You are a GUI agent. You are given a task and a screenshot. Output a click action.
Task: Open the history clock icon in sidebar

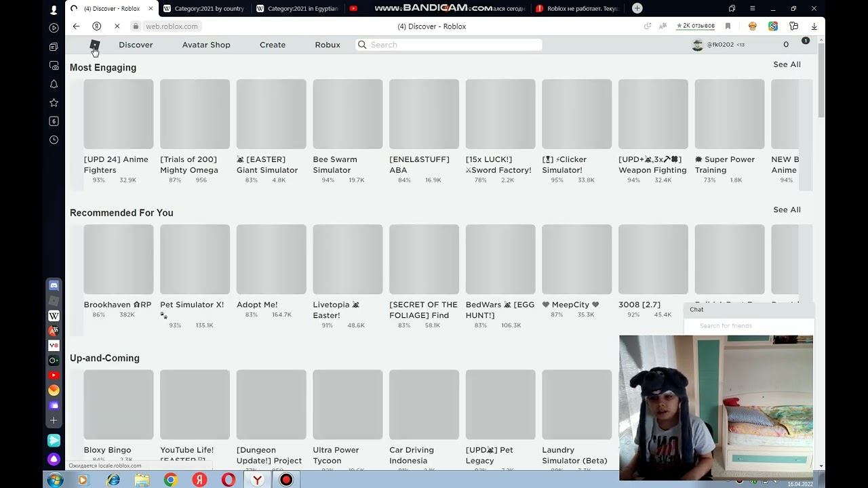coord(54,140)
